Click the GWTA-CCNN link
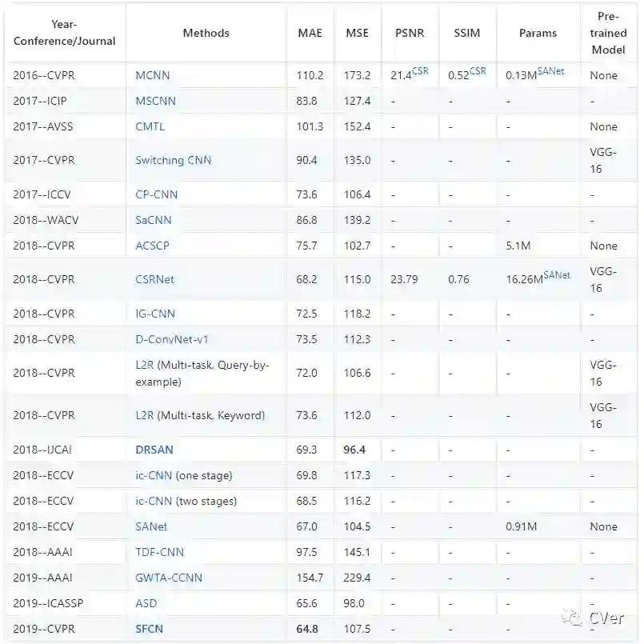This screenshot has height=644, width=644. [x=169, y=578]
